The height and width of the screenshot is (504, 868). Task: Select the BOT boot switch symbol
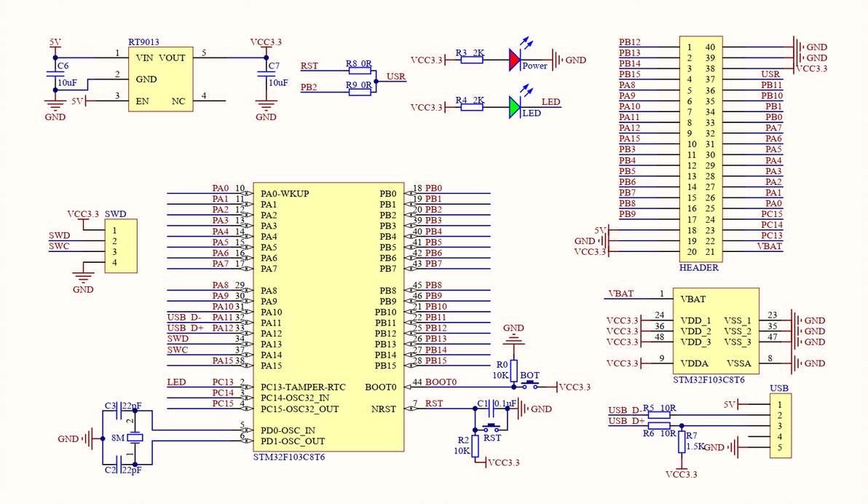pos(530,384)
